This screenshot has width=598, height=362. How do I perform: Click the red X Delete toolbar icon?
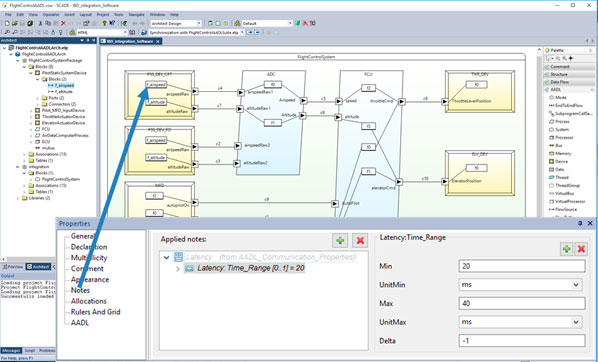coord(63,23)
